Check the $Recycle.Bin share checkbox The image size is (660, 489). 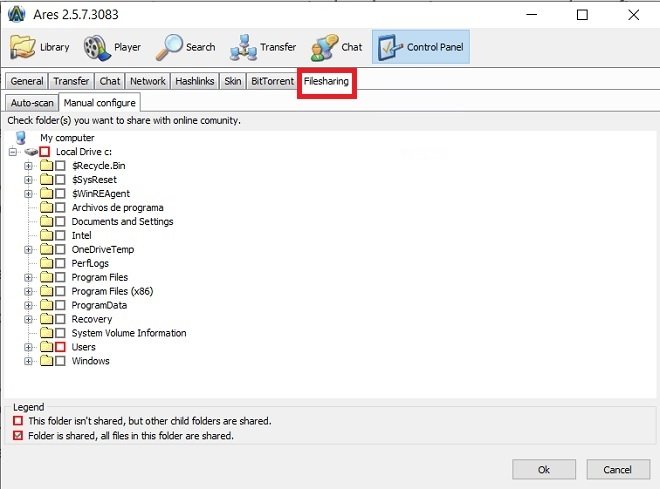pos(60,165)
